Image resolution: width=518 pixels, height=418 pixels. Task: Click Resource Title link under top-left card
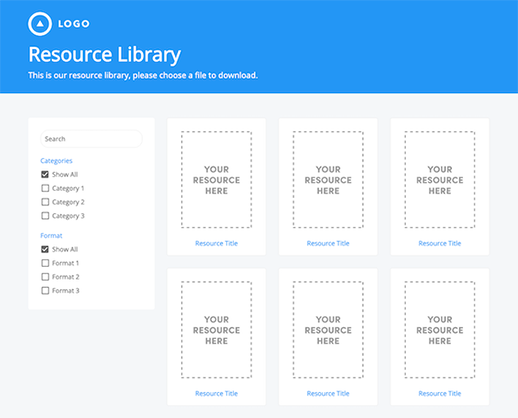click(216, 243)
